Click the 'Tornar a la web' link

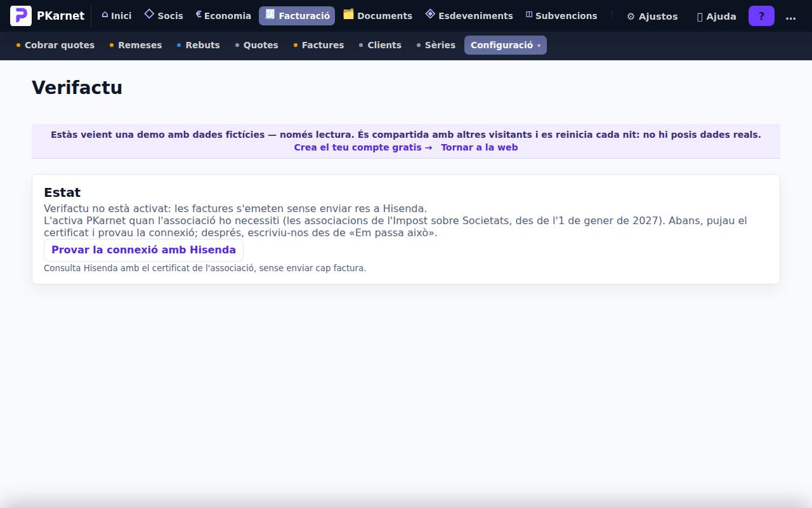coord(480,147)
